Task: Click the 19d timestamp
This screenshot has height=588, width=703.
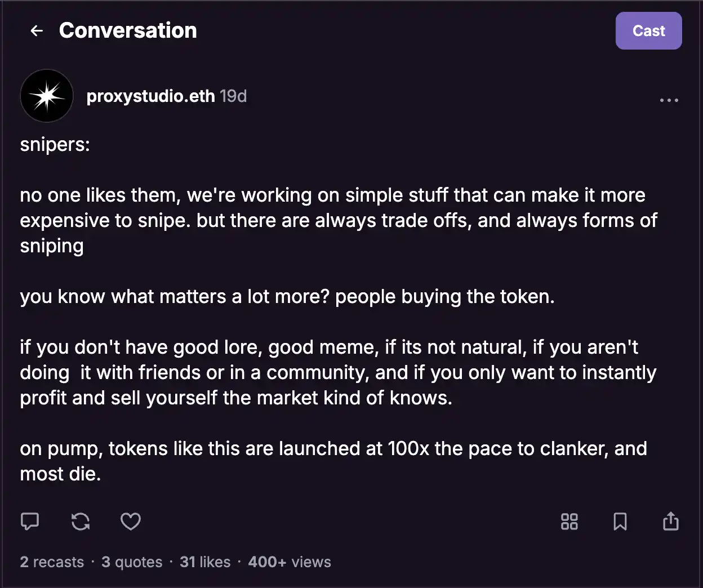Action: coord(233,96)
